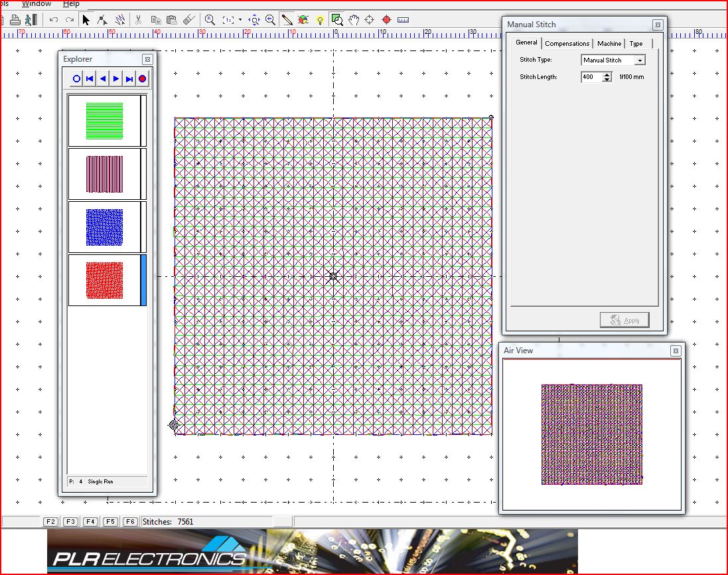Click the Redo arrow
The width and height of the screenshot is (728, 575).
(70, 20)
